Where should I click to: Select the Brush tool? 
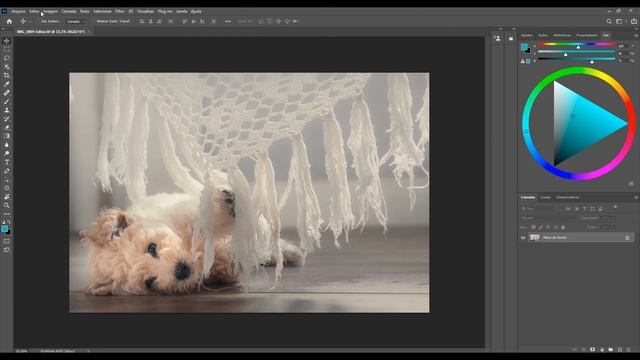(x=7, y=101)
